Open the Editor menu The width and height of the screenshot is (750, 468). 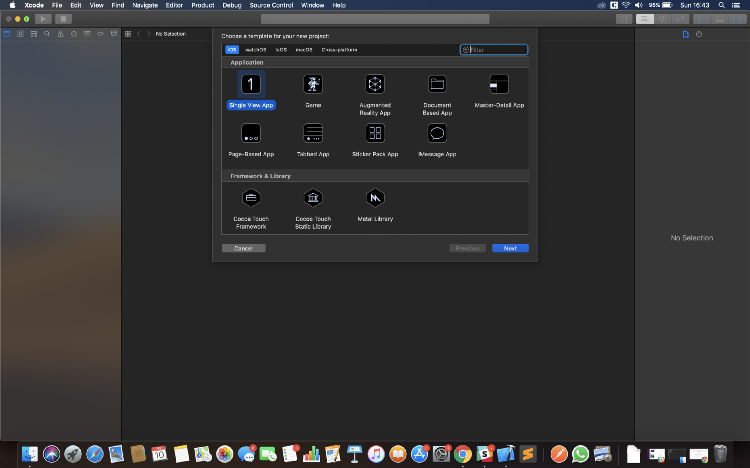[x=174, y=5]
